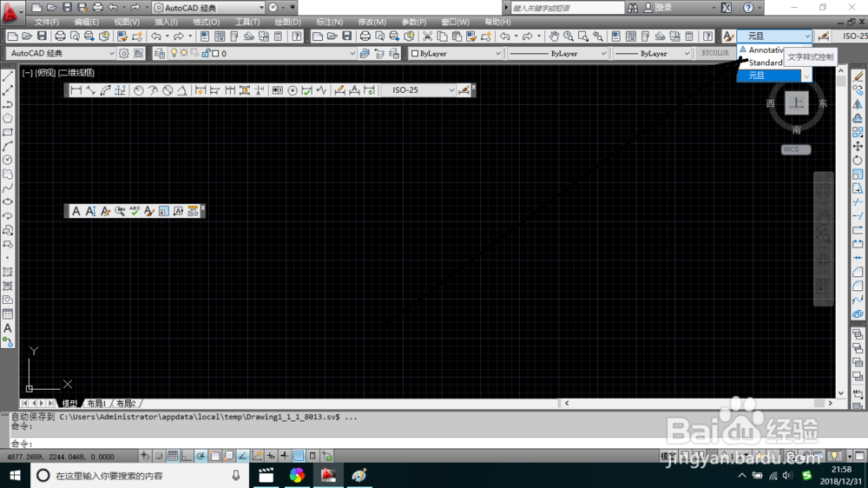Click the Linear dimension icon
Viewport: 868px width, 488px height.
tap(76, 90)
